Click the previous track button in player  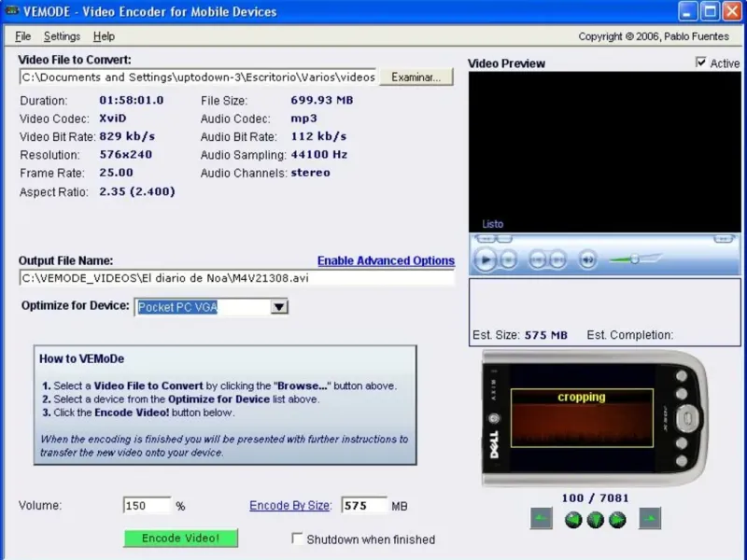tap(537, 259)
